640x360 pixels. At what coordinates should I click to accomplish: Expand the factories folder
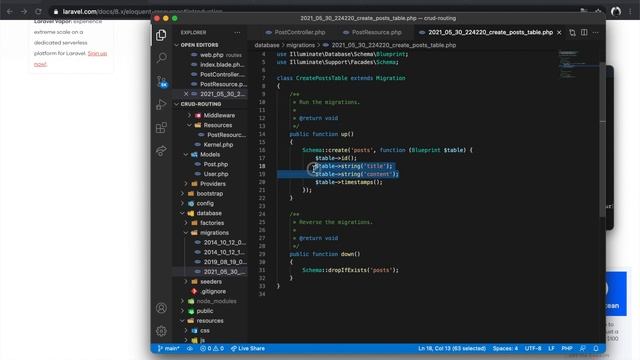coord(186,223)
